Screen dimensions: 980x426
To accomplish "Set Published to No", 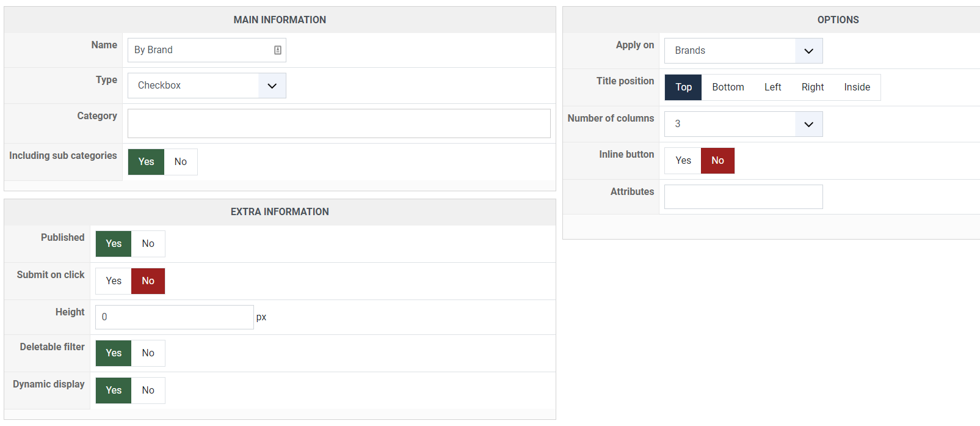I will coord(148,244).
